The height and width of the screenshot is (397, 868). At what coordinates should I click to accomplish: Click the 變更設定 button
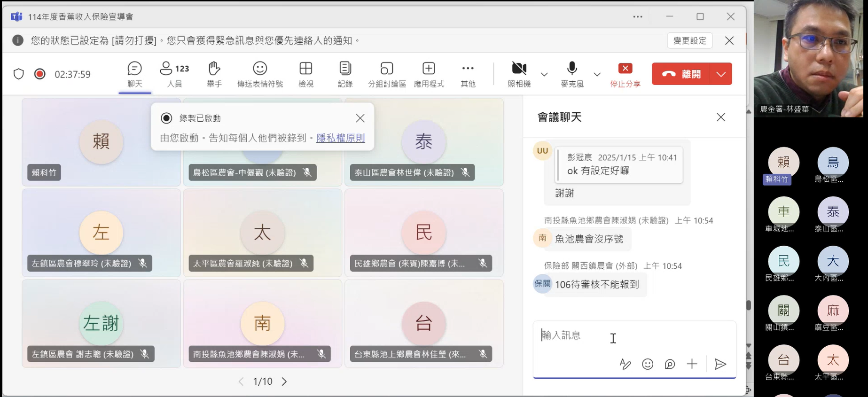click(x=689, y=40)
